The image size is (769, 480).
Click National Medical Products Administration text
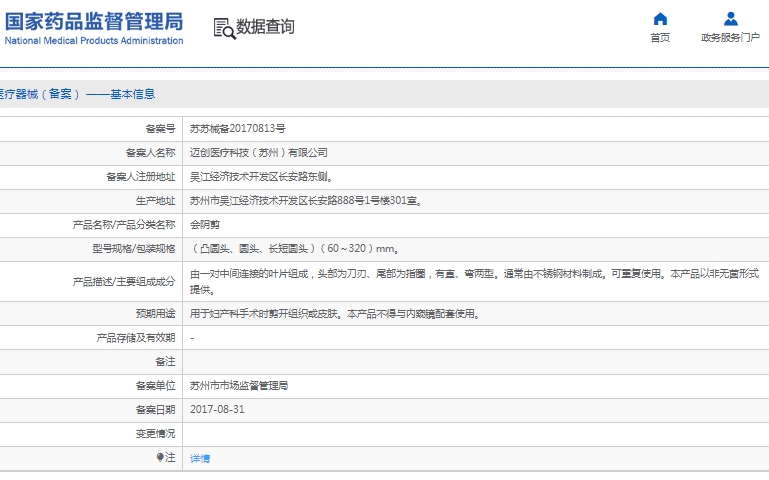point(94,41)
